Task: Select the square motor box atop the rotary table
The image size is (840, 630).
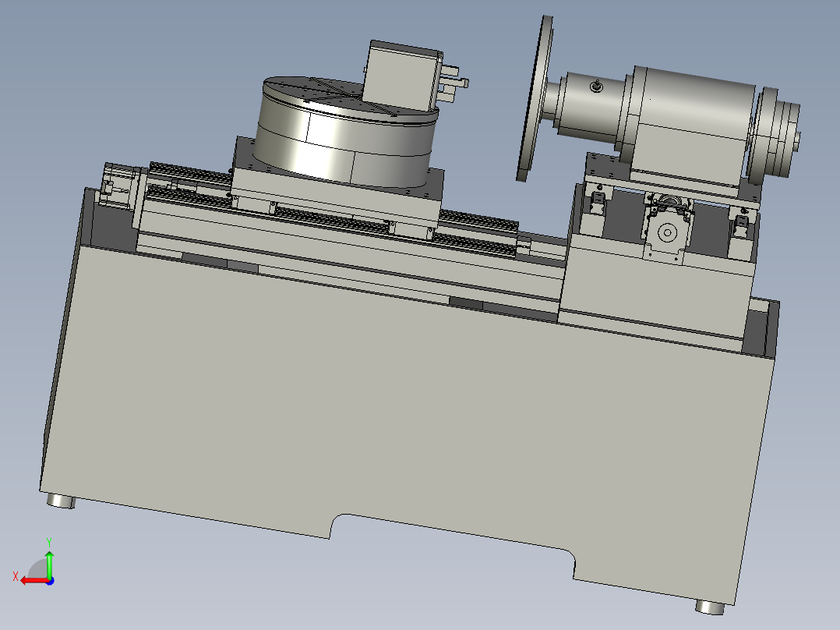Action: tap(402, 76)
